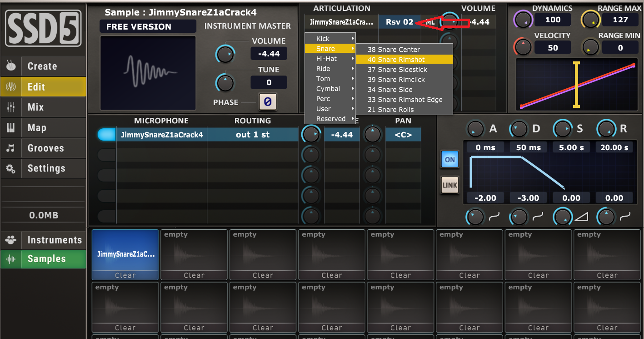Open the Rsv 02 articulation dropdown

[399, 22]
